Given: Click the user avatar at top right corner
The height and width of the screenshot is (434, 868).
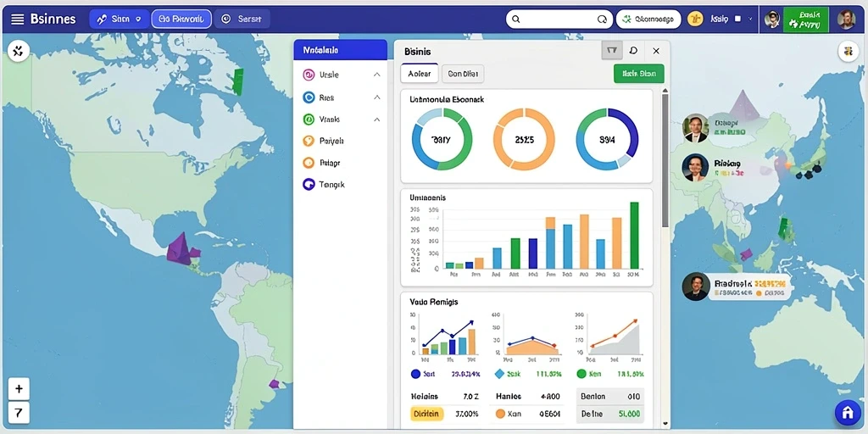Looking at the screenshot, I should pyautogui.click(x=846, y=20).
